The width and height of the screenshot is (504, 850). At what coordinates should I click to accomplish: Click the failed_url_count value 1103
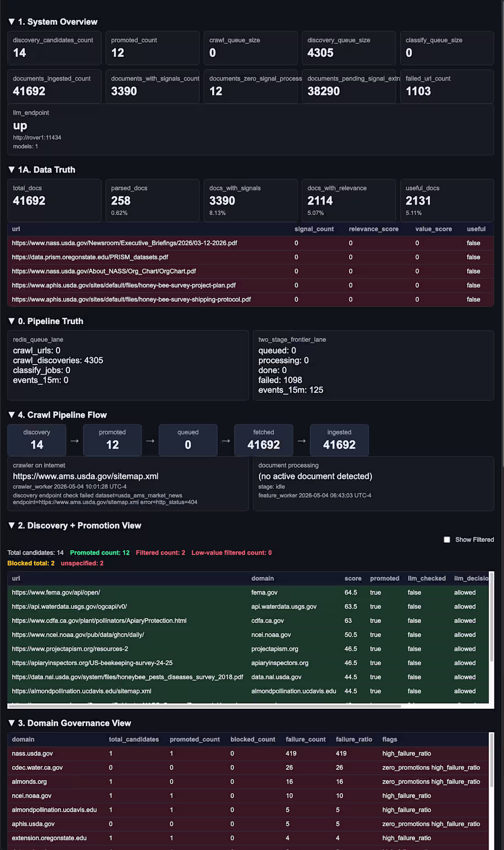coord(418,91)
